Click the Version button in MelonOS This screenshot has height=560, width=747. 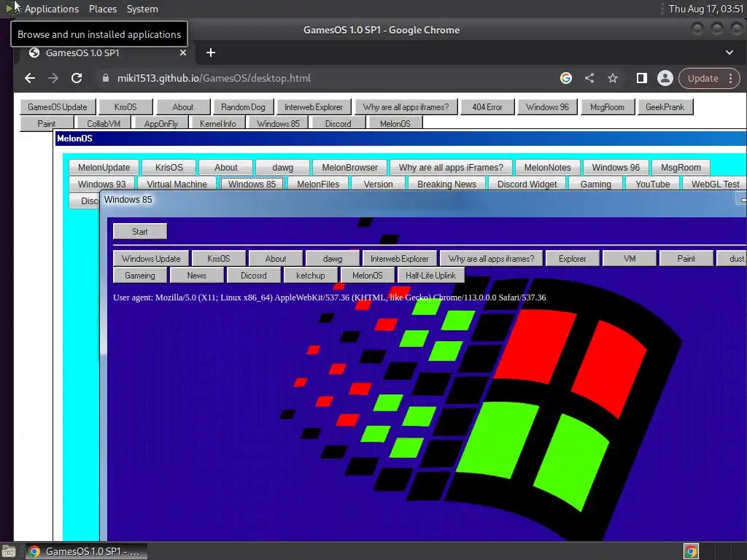click(x=379, y=184)
